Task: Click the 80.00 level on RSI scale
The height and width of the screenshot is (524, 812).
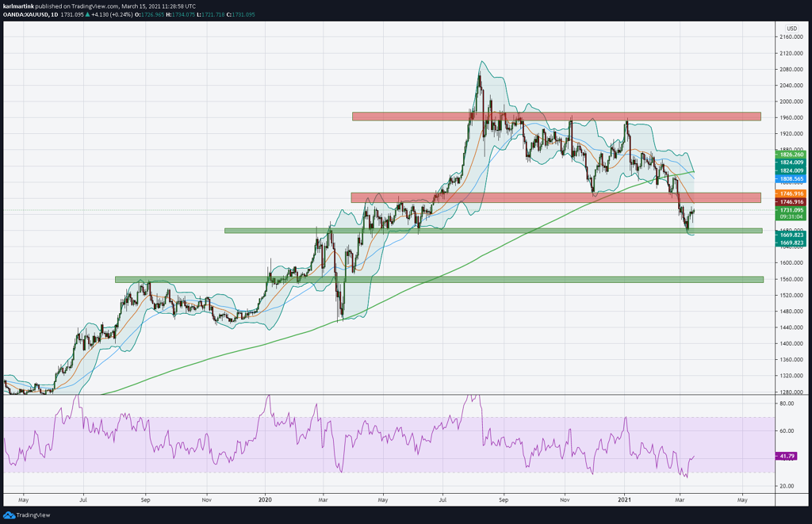Action: [787, 404]
